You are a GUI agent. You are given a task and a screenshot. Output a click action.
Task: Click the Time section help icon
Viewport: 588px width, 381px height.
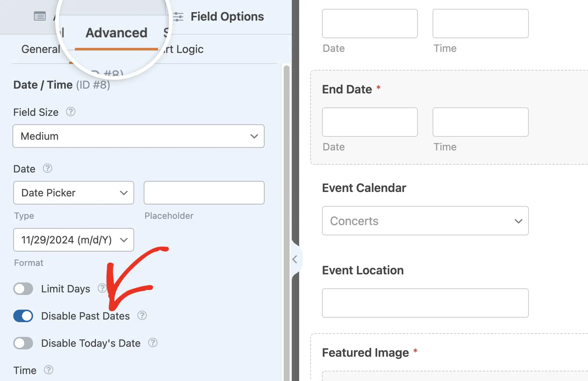[49, 370]
